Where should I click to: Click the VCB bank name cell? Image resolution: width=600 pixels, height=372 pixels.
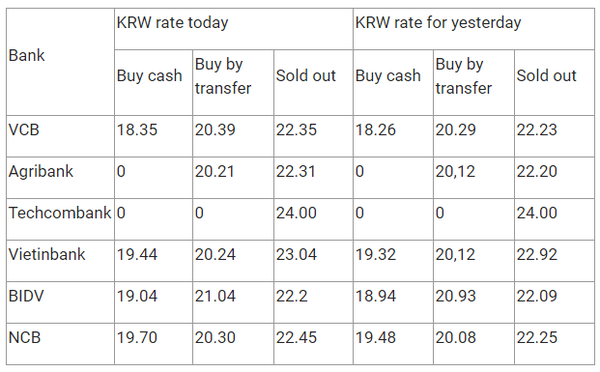24,130
